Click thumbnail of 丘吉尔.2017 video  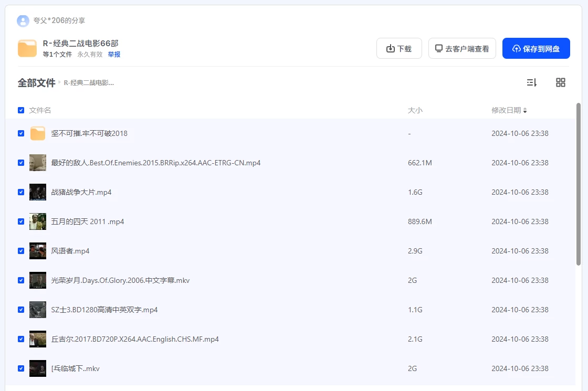38,339
